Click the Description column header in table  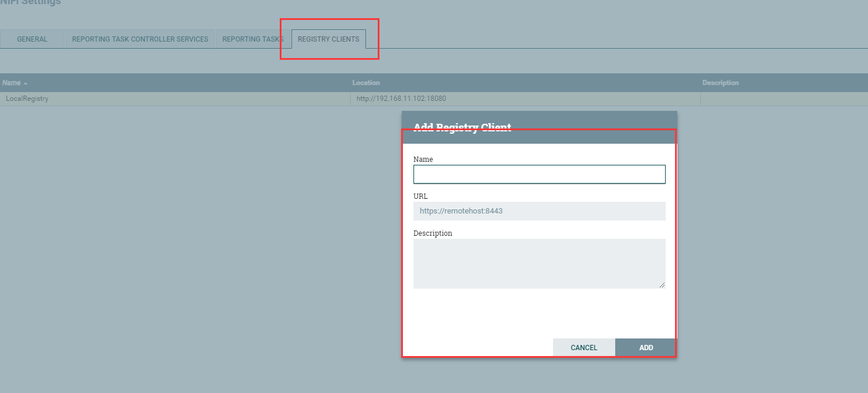pyautogui.click(x=720, y=83)
